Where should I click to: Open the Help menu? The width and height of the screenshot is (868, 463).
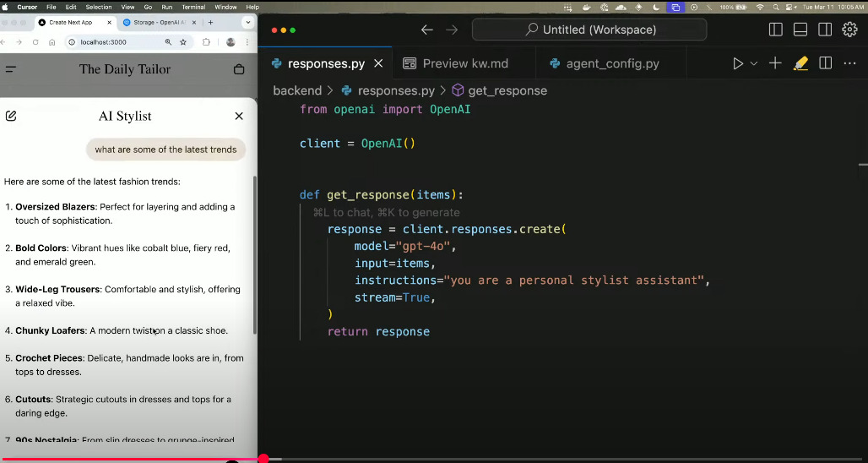click(x=252, y=8)
